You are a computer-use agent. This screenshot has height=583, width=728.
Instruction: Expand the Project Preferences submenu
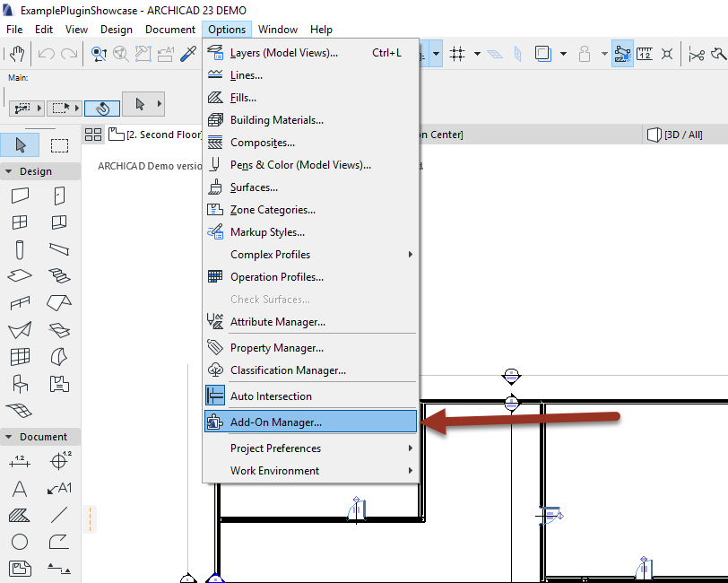tap(311, 448)
